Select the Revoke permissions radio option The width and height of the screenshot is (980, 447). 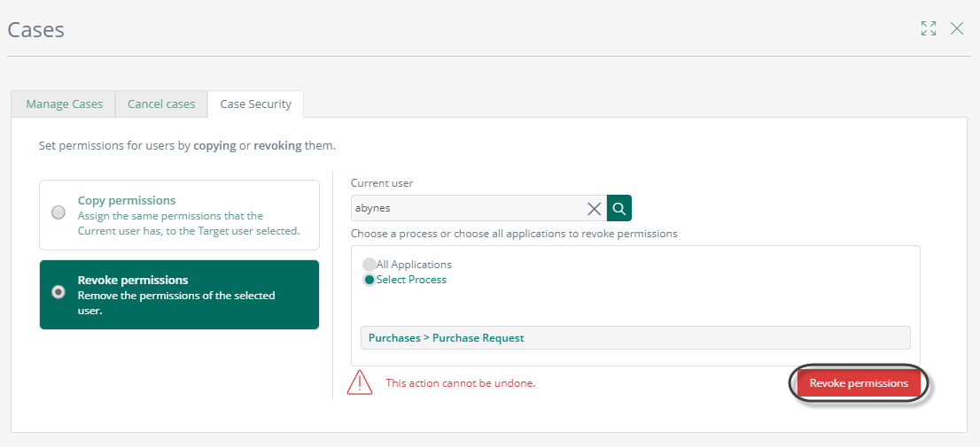tap(58, 291)
